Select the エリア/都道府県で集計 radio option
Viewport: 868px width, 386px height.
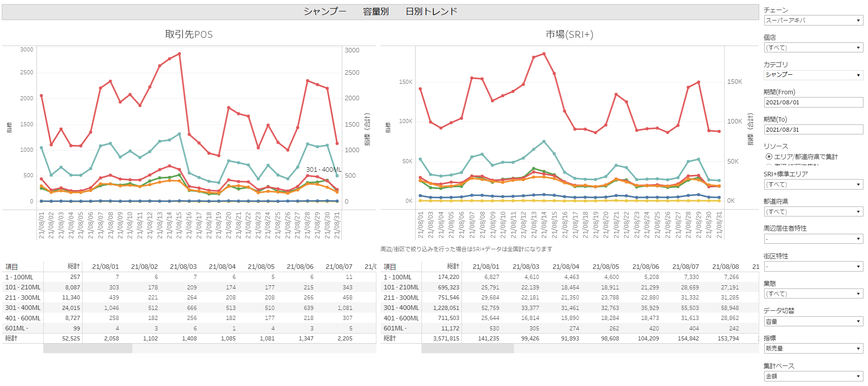[769, 157]
